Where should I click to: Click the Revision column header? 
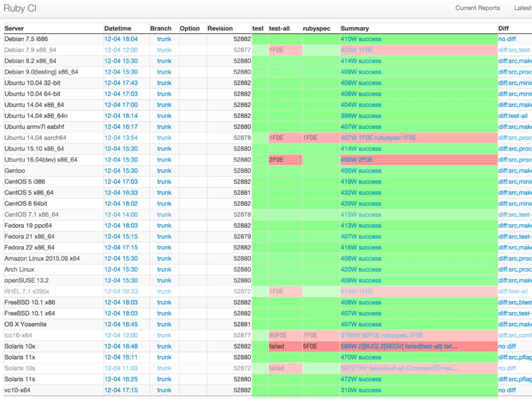pyautogui.click(x=220, y=28)
